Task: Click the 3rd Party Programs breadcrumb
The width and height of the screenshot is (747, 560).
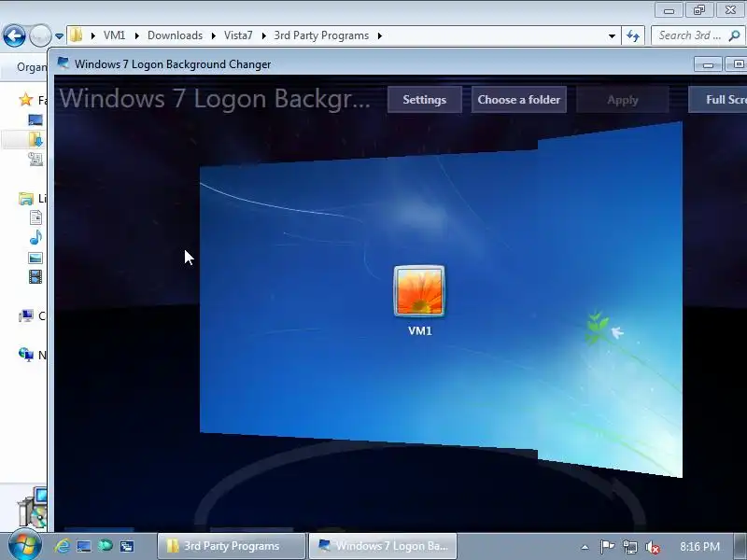Action: coord(321,35)
